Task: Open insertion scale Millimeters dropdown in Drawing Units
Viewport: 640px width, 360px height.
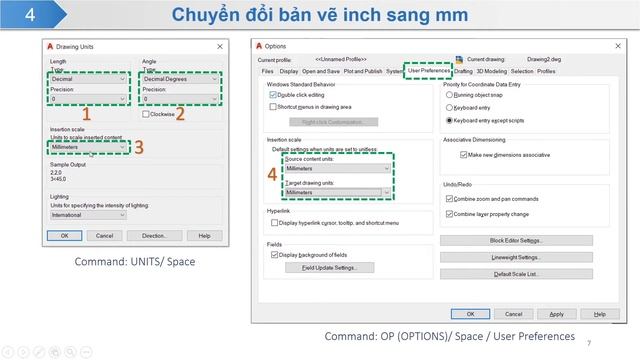Action: (88, 147)
